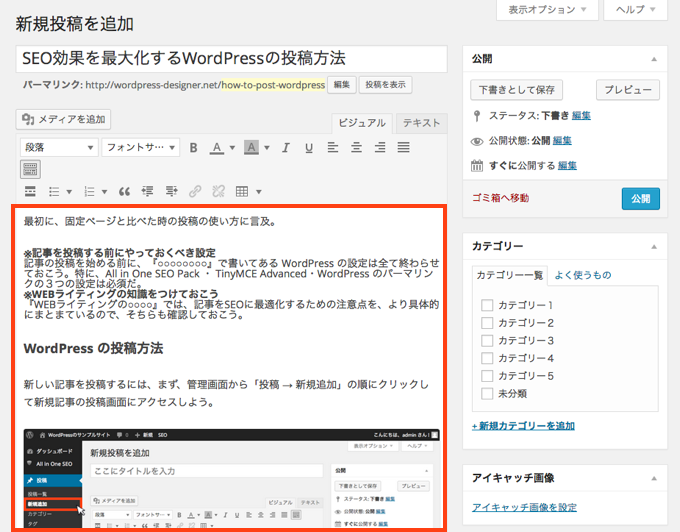Viewport: 680px width, 532px height.
Task: Check カテゴリー1 checkbox
Action: click(x=487, y=305)
